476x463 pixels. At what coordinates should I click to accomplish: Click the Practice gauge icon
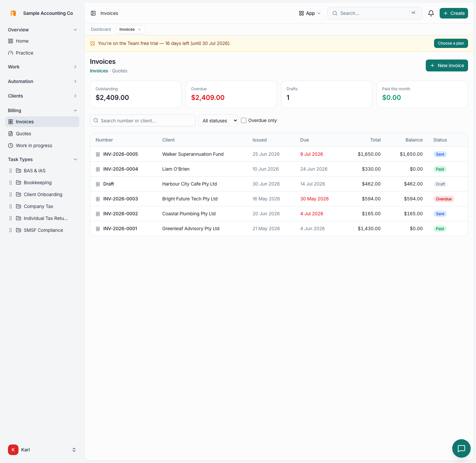[11, 53]
